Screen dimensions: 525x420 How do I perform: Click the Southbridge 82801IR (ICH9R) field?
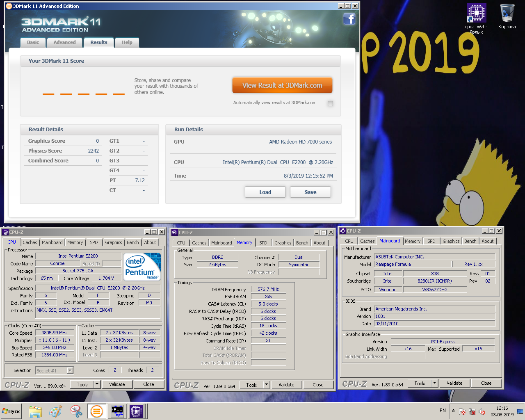click(435, 281)
